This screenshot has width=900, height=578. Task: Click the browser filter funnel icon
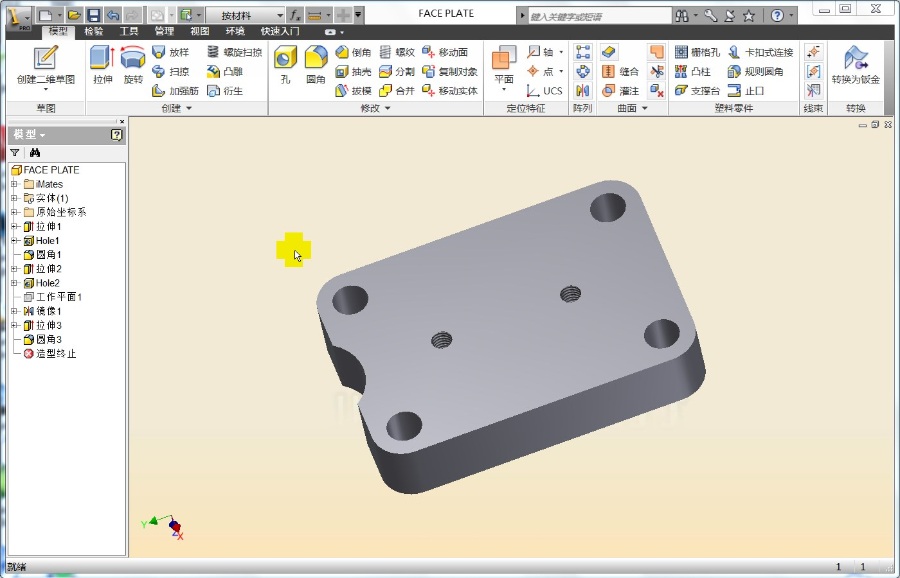[x=15, y=153]
